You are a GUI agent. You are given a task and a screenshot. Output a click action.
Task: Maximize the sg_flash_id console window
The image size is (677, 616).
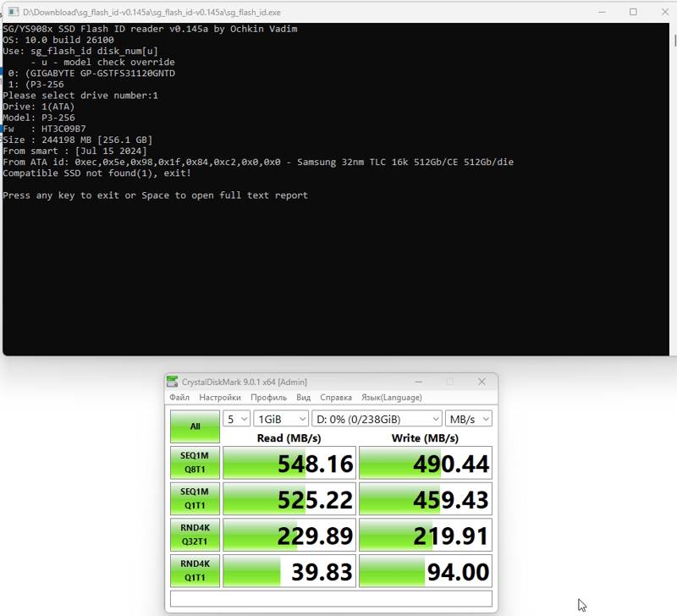tap(633, 12)
